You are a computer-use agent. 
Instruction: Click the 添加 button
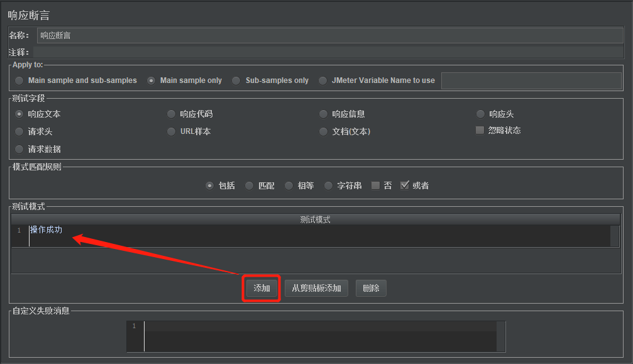point(261,288)
